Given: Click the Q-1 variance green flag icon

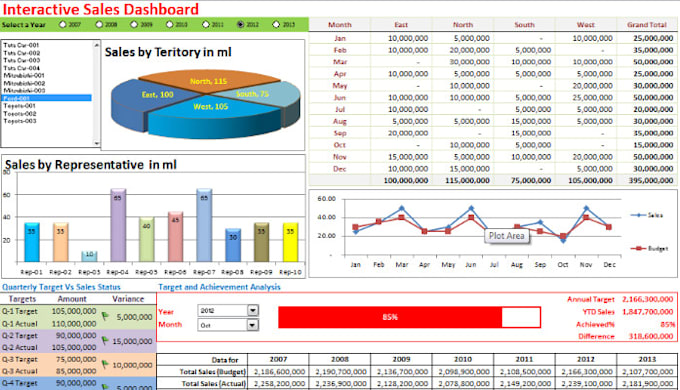Looking at the screenshot, I should pyautogui.click(x=105, y=316).
